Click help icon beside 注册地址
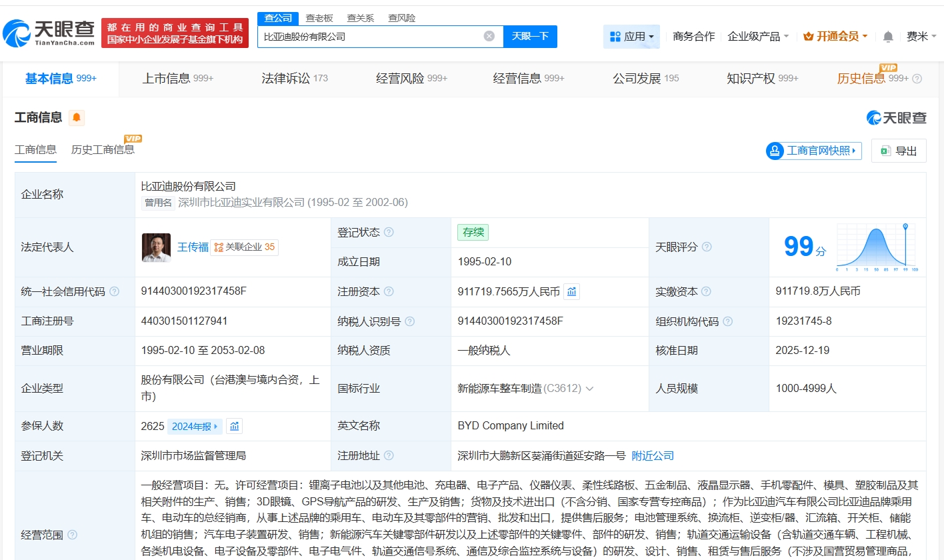Viewport: 944px width, 560px height. tap(389, 456)
